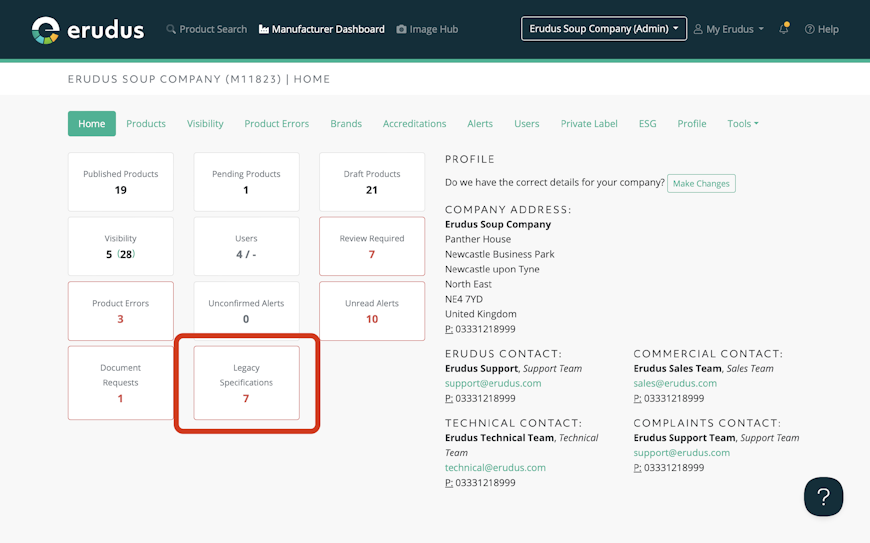Image resolution: width=870 pixels, height=543 pixels.
Task: Switch to the Products tab
Action: coord(146,124)
